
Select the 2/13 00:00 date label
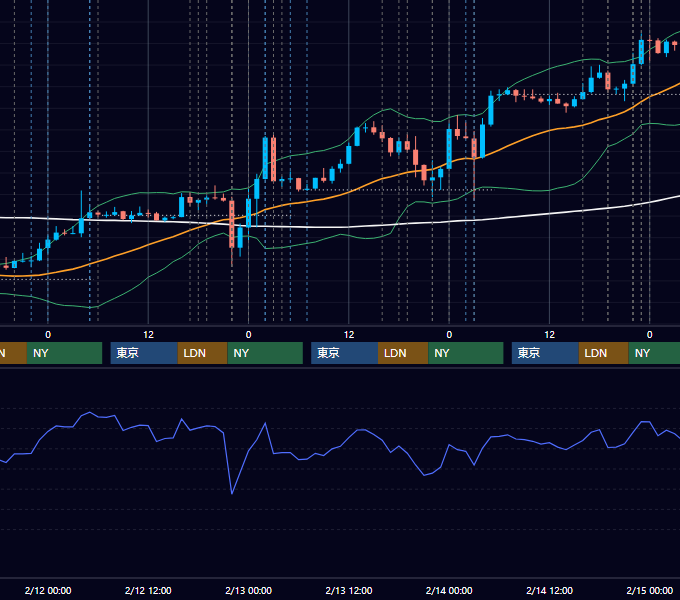(x=248, y=590)
